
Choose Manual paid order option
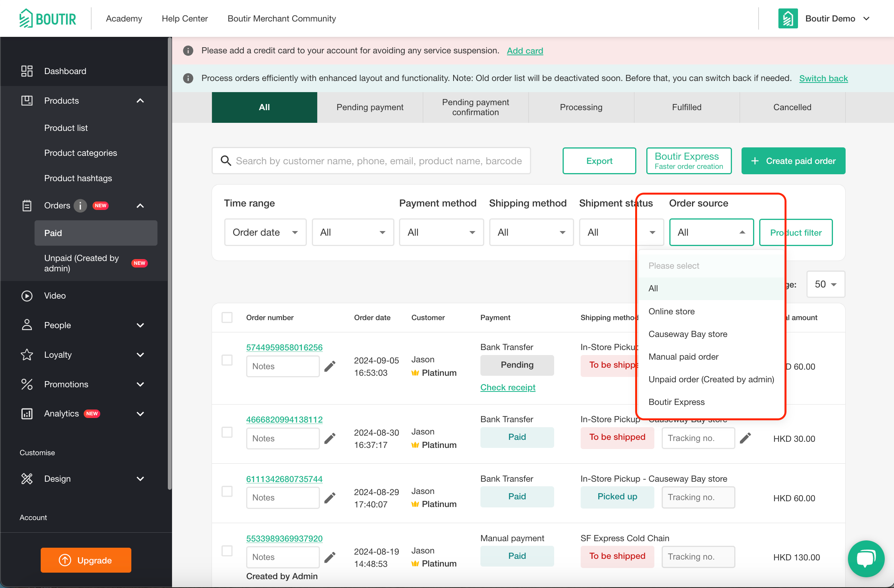(x=710, y=357)
